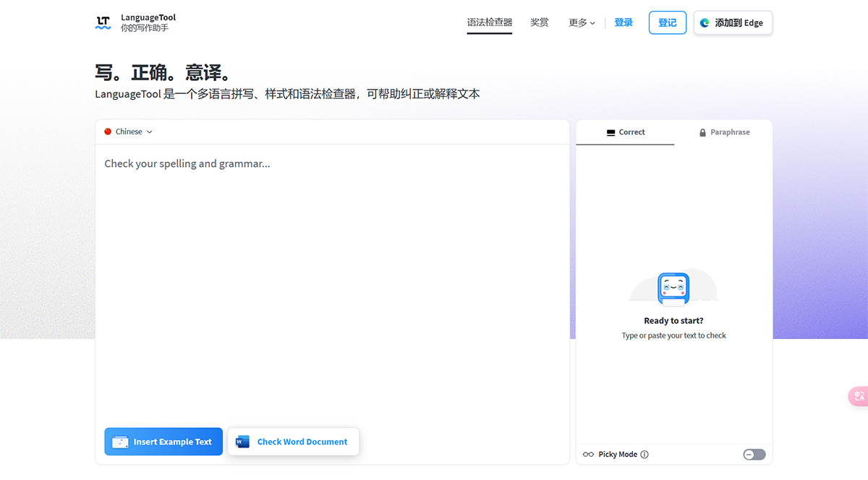Select the 语法检查器 menu item
The width and height of the screenshot is (868, 480).
click(x=489, y=22)
